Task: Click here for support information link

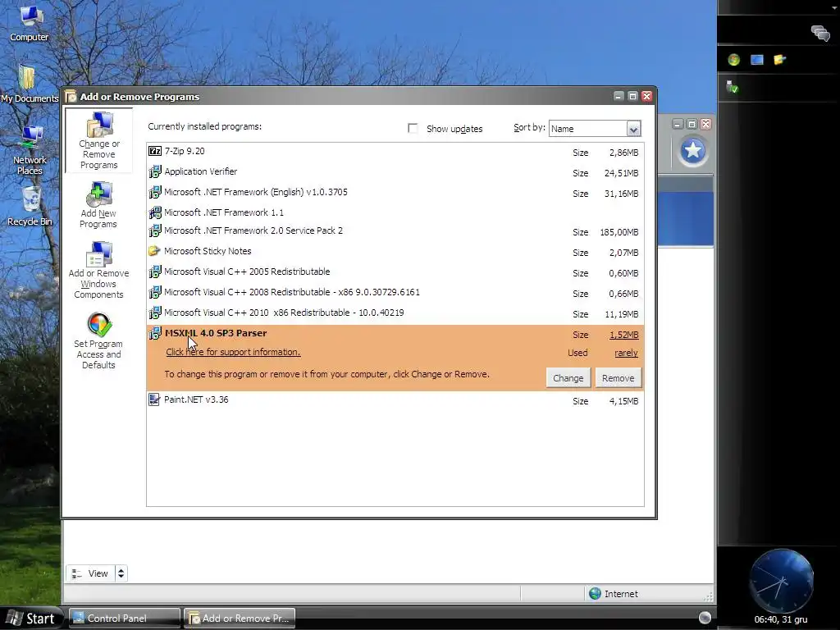Action: point(233,352)
